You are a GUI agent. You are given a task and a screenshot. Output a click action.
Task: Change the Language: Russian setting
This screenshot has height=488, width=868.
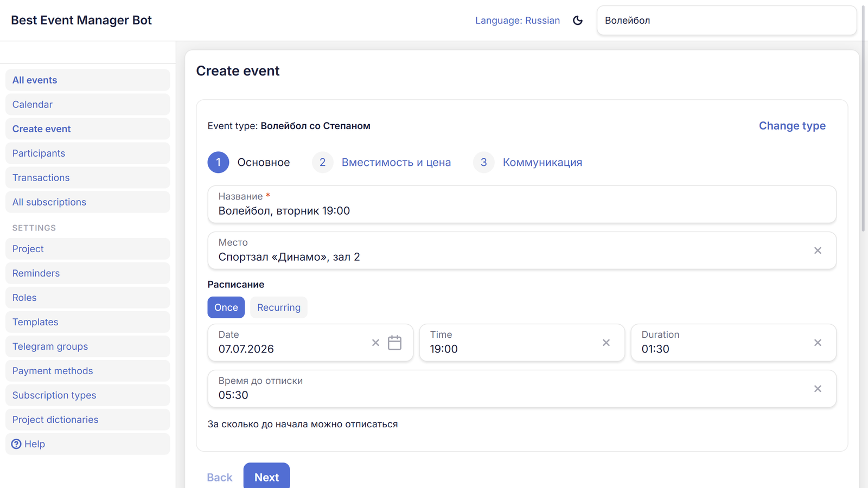point(518,21)
